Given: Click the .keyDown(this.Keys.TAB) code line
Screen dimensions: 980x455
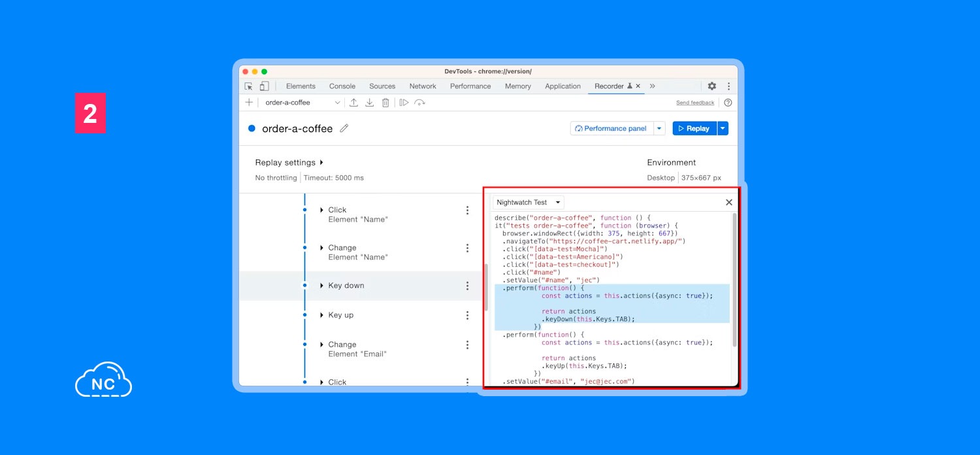Looking at the screenshot, I should click(588, 319).
